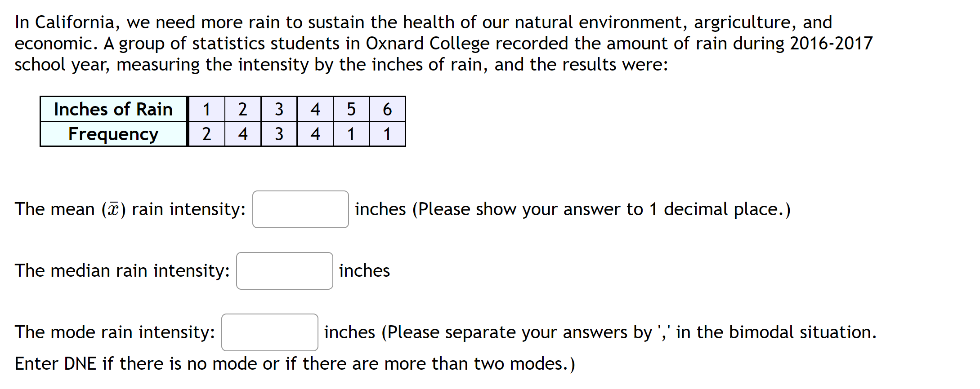The image size is (980, 389).
Task: Click the frequency value 2 below 1 inch
Action: [x=207, y=133]
